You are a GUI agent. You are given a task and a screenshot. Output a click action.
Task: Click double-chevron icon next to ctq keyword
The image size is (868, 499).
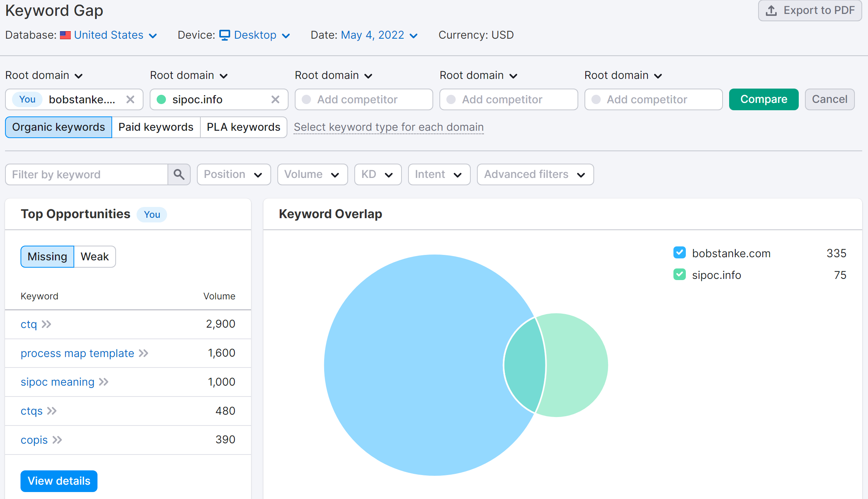point(46,324)
